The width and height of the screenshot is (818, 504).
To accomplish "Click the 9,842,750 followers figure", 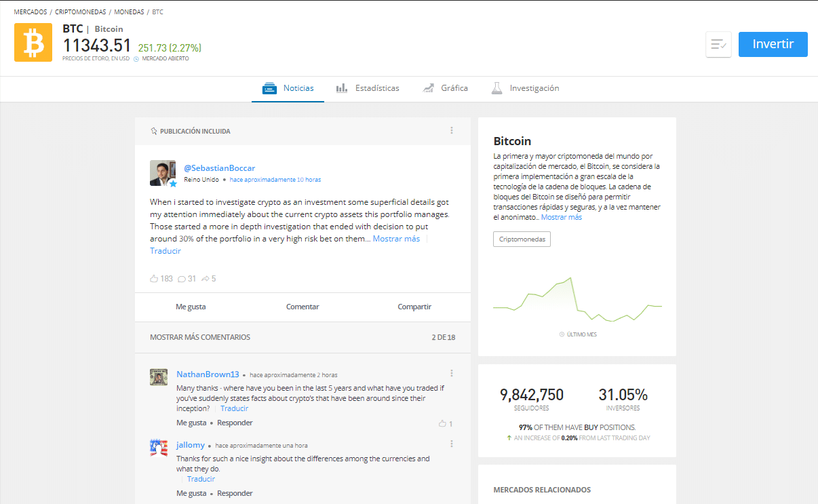I will (532, 395).
